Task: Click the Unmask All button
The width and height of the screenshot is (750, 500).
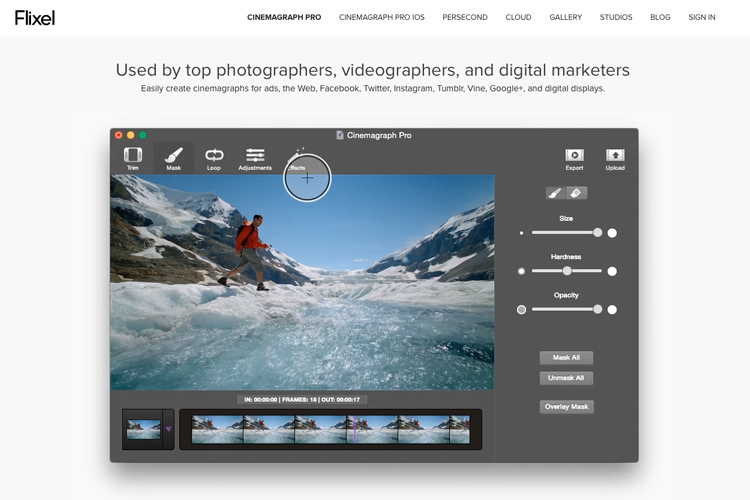Action: pos(566,378)
